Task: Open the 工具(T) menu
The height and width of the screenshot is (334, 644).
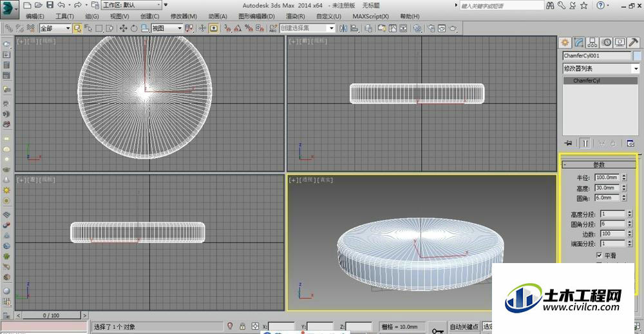Action: coord(64,17)
